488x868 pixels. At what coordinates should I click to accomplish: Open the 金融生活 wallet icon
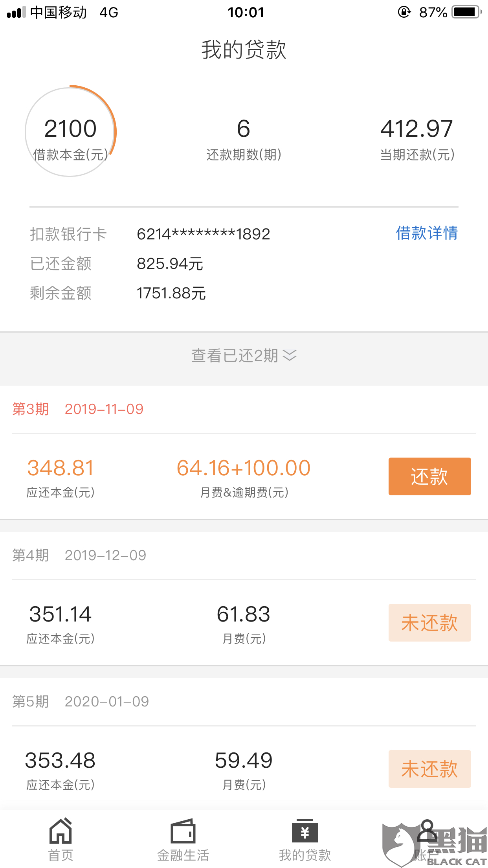coord(183,831)
